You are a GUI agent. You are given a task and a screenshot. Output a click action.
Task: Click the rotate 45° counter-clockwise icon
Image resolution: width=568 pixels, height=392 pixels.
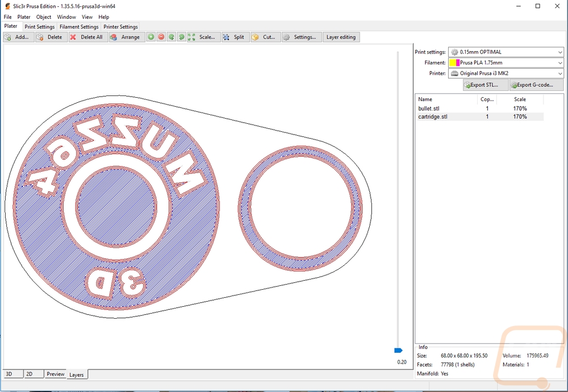(x=172, y=37)
